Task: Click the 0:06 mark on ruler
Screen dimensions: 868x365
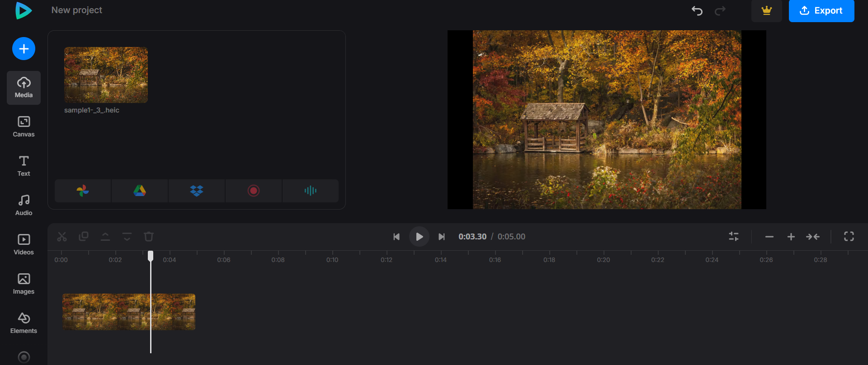Action: point(224,260)
